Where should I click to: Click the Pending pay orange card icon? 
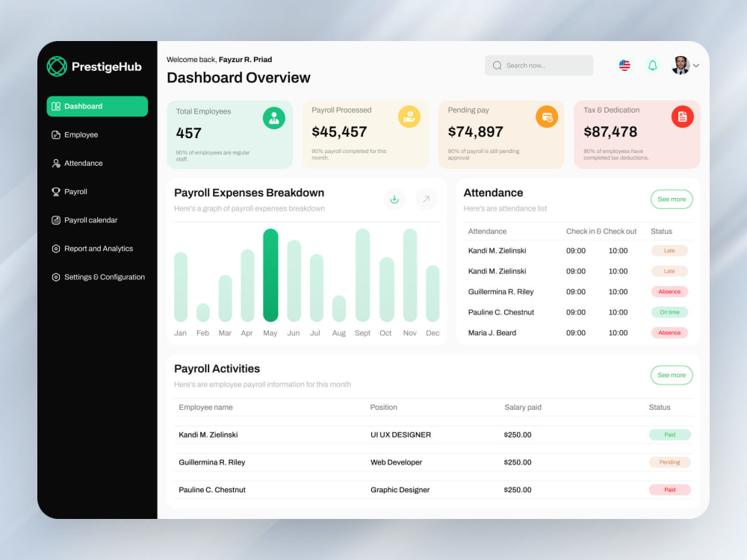click(547, 116)
